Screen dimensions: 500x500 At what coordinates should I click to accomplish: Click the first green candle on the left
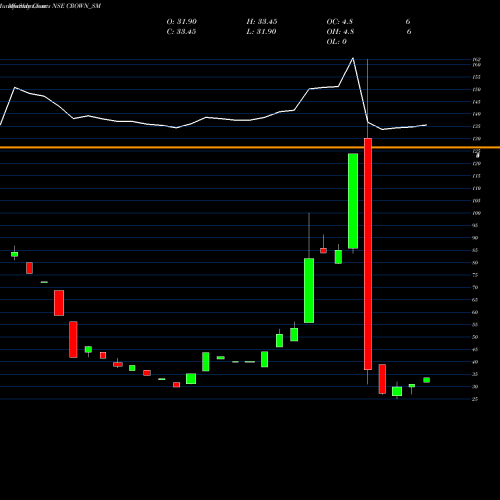pos(14,254)
